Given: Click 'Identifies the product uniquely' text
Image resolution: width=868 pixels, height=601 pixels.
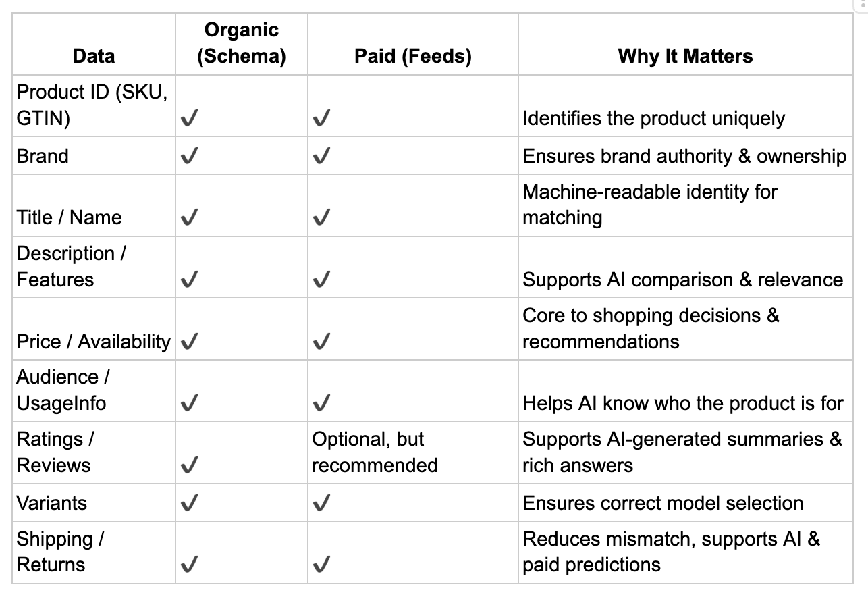Looking at the screenshot, I should 654,119.
